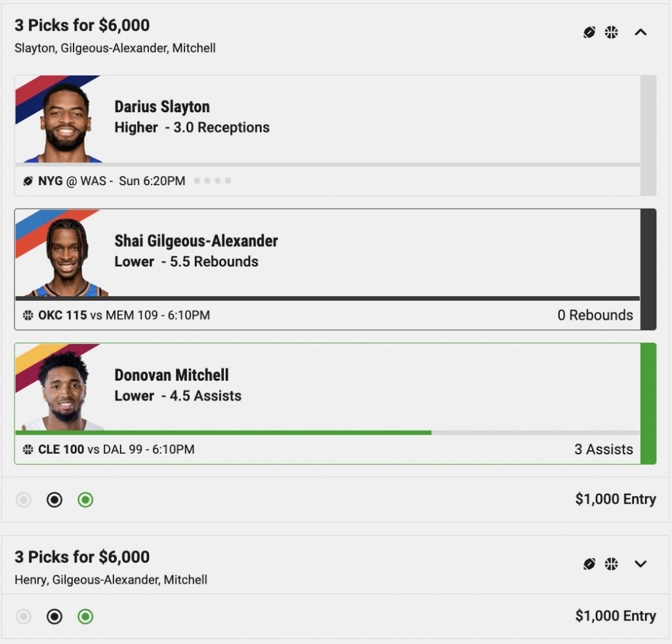Click Donovan Mitchell player name
Screen dimensions: 672x644
click(171, 375)
